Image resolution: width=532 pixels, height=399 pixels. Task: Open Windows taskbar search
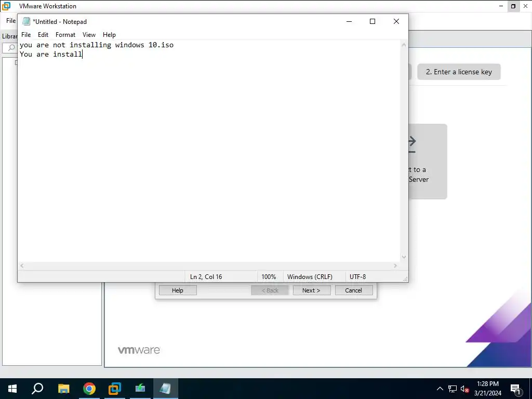37,389
